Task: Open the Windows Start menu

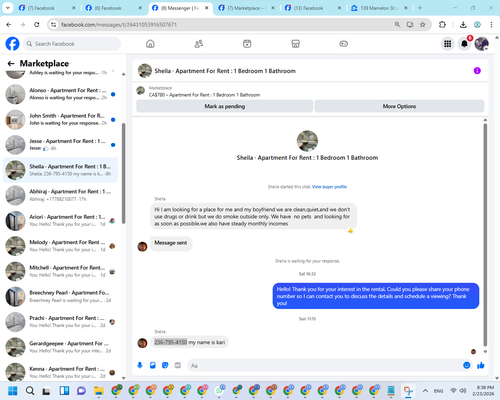Action: (x=13, y=391)
